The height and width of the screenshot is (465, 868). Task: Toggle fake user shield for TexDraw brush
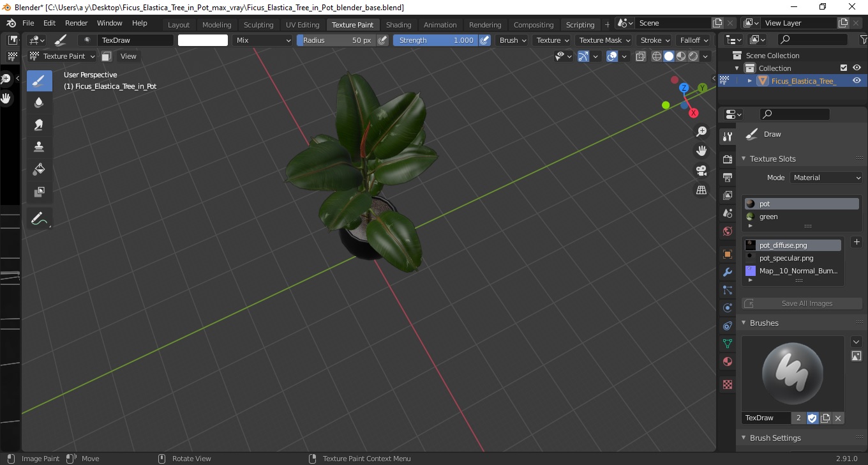812,418
